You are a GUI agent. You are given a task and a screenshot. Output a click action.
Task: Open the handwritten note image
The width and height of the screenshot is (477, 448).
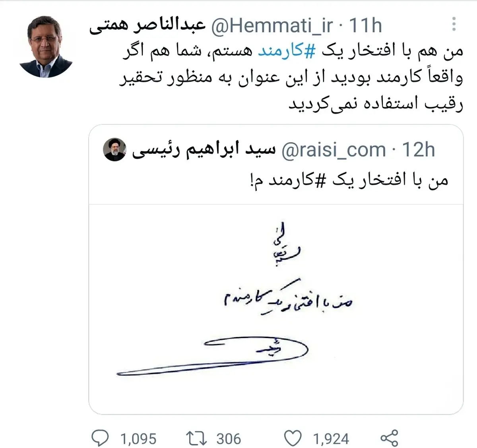click(276, 308)
